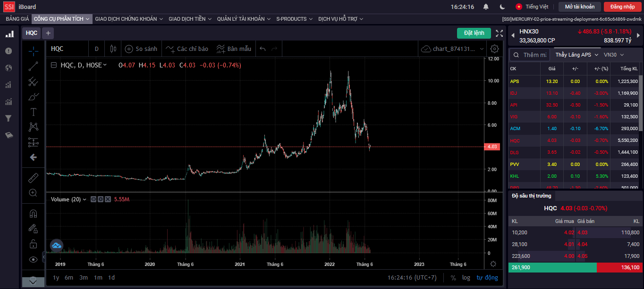This screenshot has width=644, height=289.
Task: Switch to the HQC chart tab
Action: coord(32,33)
